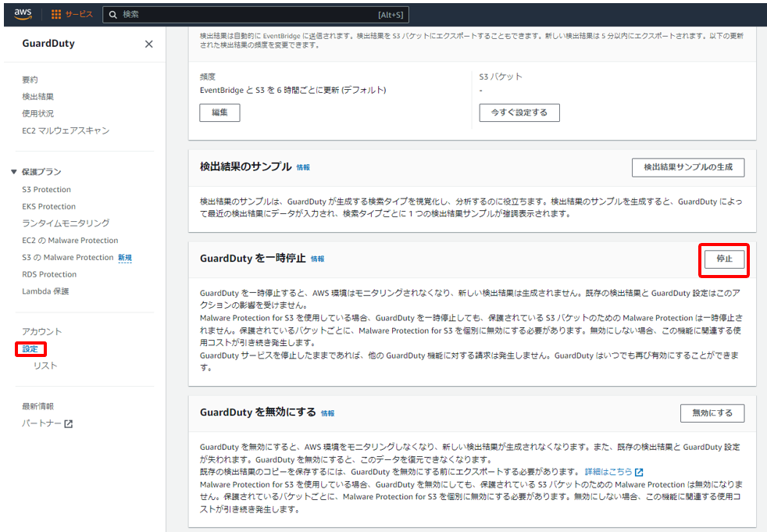Click external-link icon next to パートナー
Screen dimensions: 767x532
coord(69,424)
